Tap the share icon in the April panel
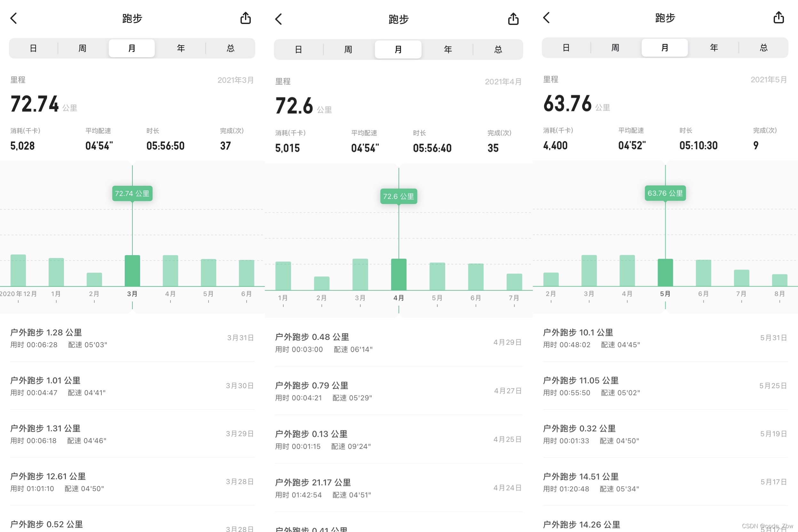The height and width of the screenshot is (532, 798). [x=513, y=19]
